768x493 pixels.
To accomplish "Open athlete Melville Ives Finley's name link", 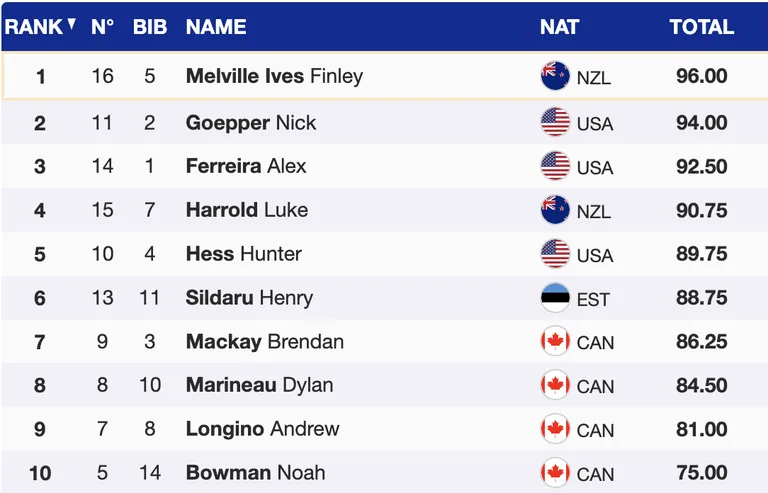I will (x=274, y=76).
